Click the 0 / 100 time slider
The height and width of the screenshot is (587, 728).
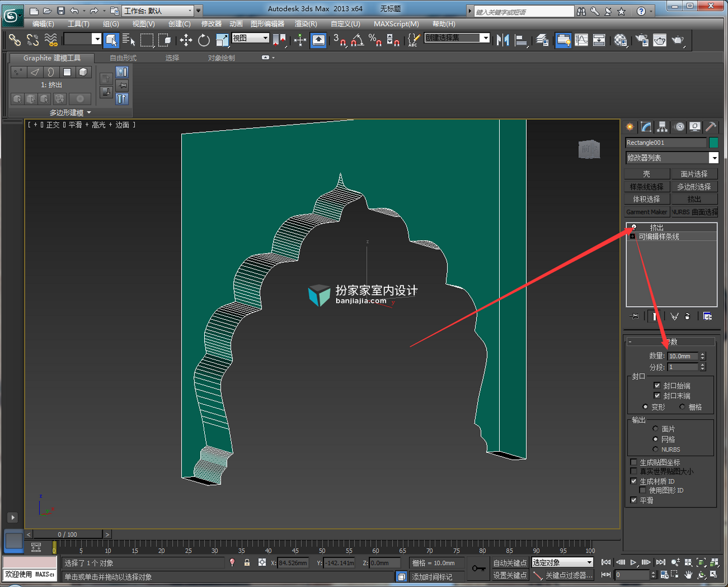tap(68, 534)
